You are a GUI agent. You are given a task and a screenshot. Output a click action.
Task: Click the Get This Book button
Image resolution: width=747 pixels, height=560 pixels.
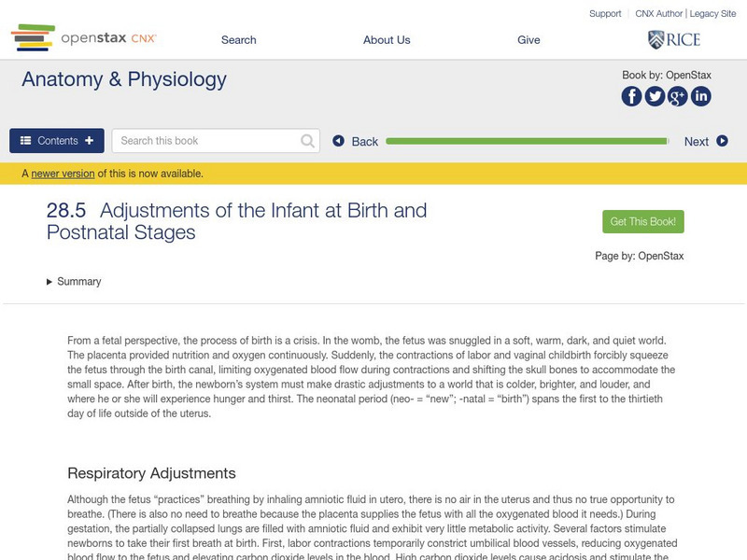(643, 222)
